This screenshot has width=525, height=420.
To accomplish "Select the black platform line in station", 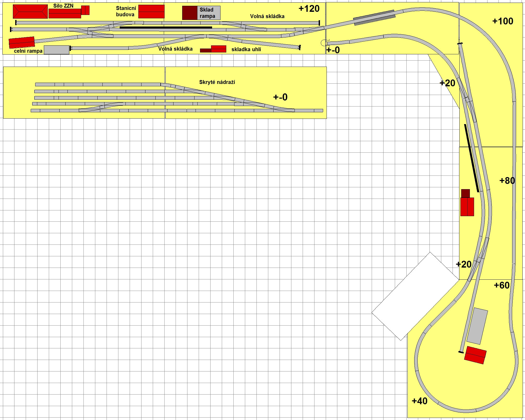I will [166, 27].
